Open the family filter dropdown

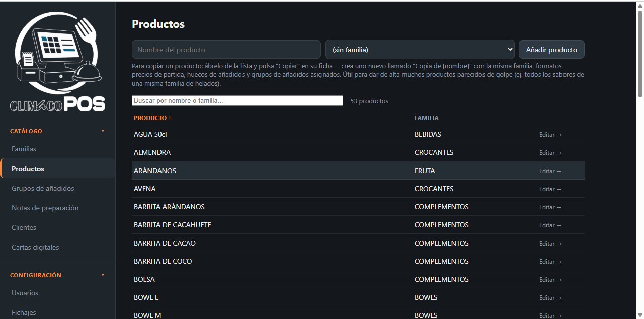pyautogui.click(x=420, y=50)
